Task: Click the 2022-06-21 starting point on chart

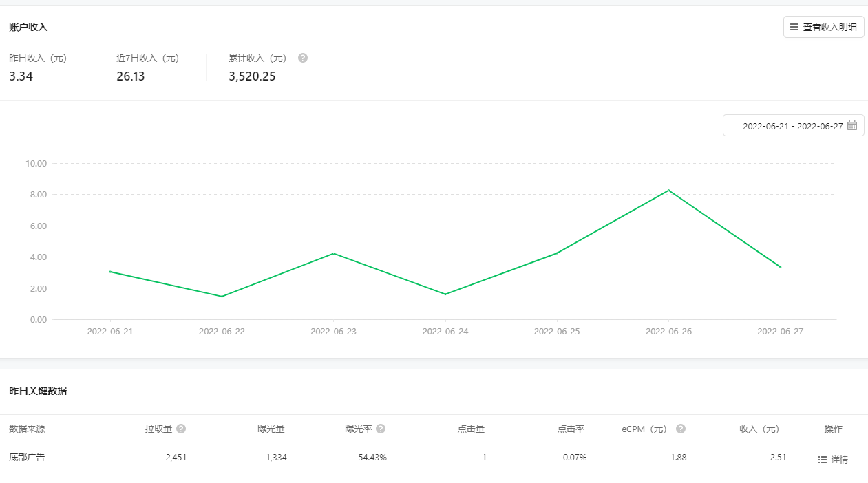Action: [x=110, y=271]
